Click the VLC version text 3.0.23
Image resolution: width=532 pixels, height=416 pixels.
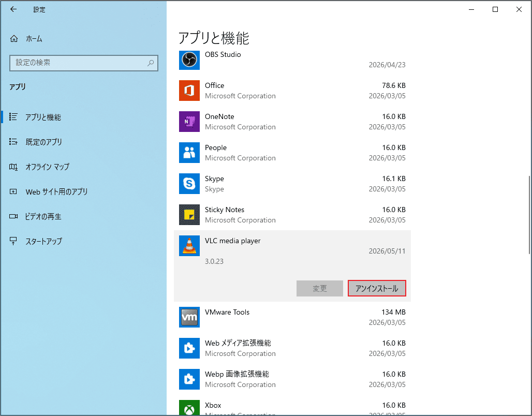click(214, 261)
